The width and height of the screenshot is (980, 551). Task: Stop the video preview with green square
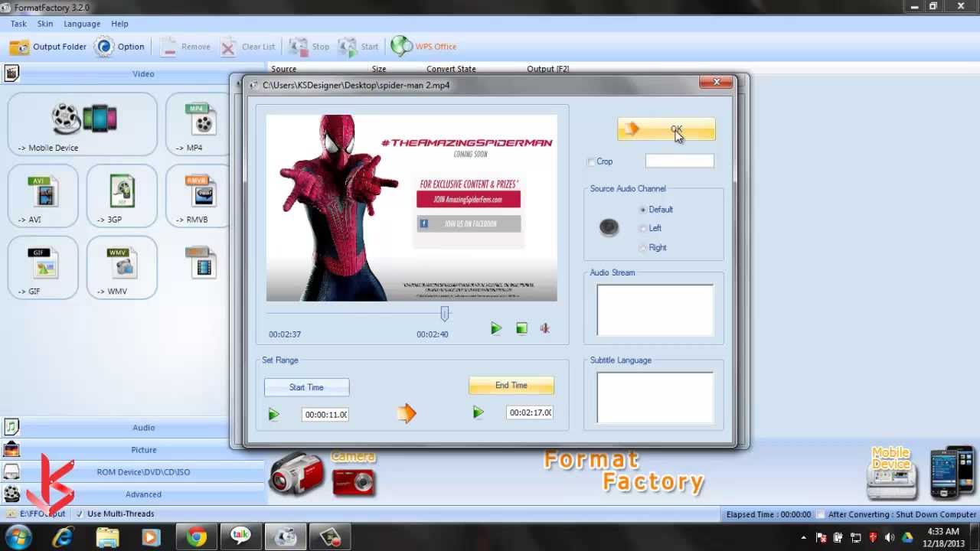coord(521,328)
